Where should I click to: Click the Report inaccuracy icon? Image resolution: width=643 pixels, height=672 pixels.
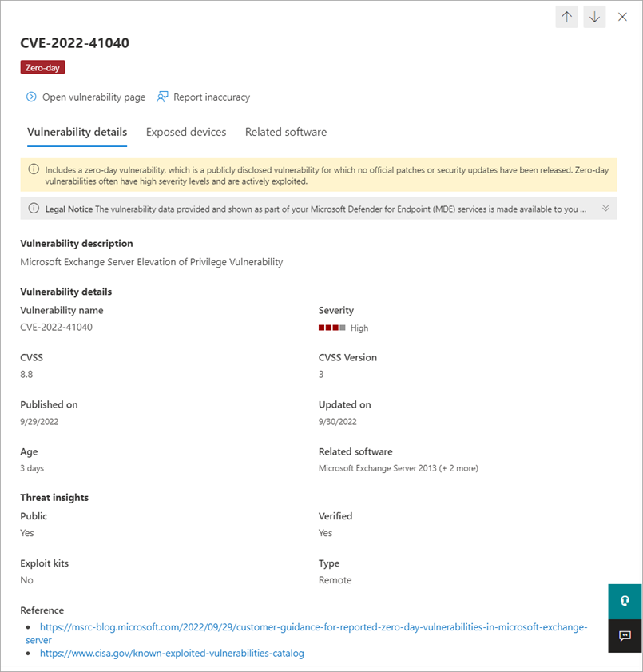162,97
